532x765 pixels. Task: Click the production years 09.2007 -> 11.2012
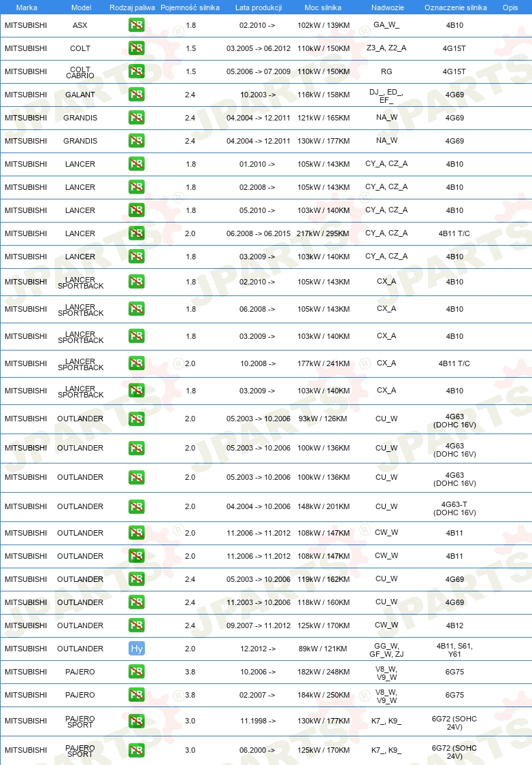point(259,625)
